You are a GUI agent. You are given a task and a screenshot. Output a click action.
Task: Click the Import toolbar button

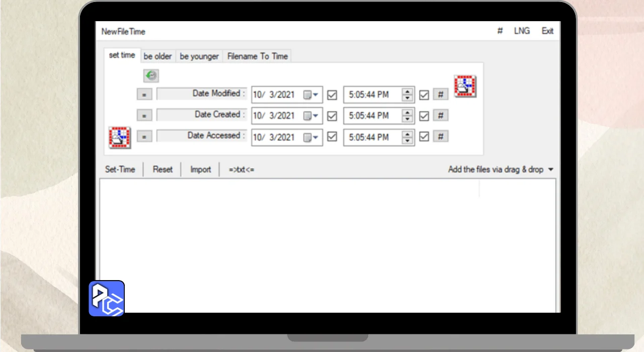200,169
